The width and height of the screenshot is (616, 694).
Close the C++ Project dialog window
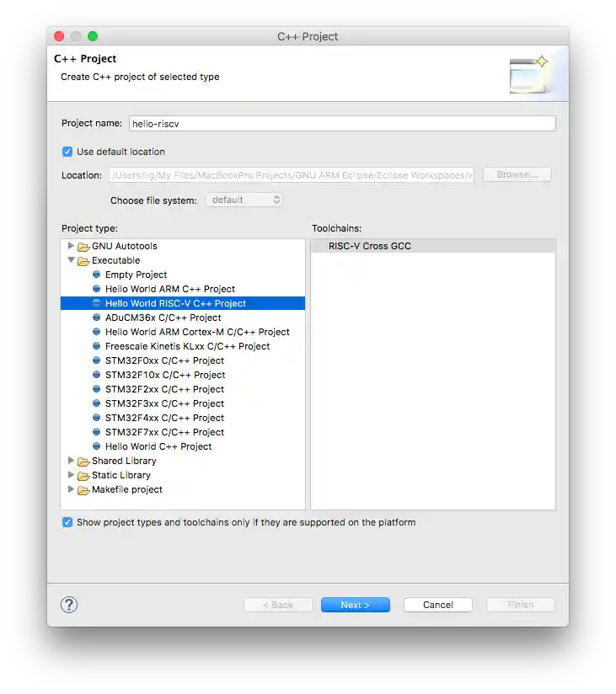pos(59,36)
